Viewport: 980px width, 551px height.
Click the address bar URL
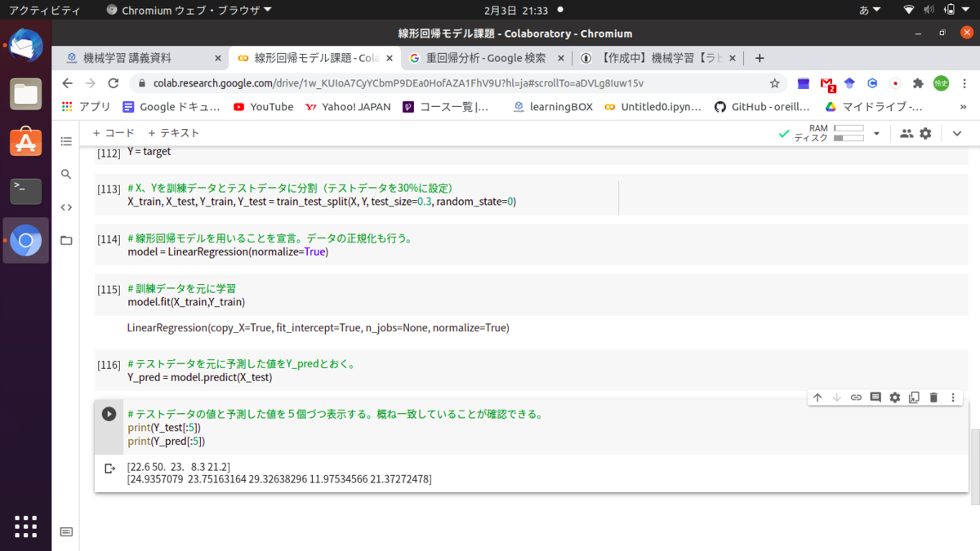click(x=399, y=83)
